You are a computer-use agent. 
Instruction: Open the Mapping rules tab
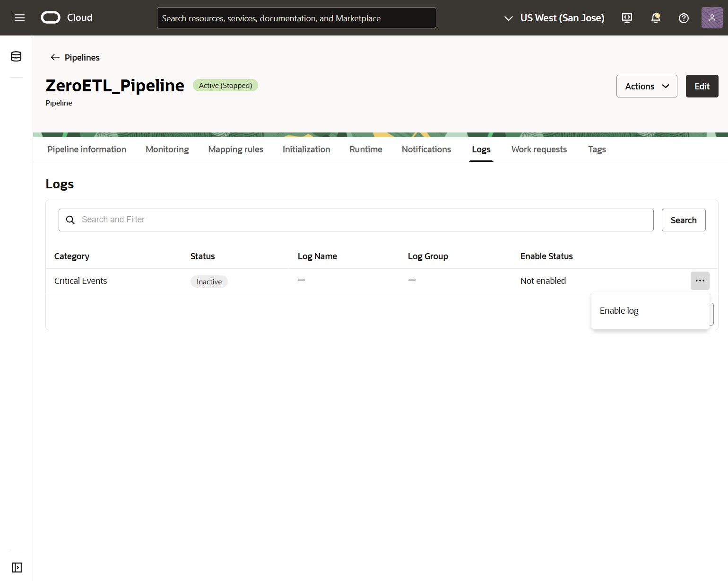pos(235,150)
